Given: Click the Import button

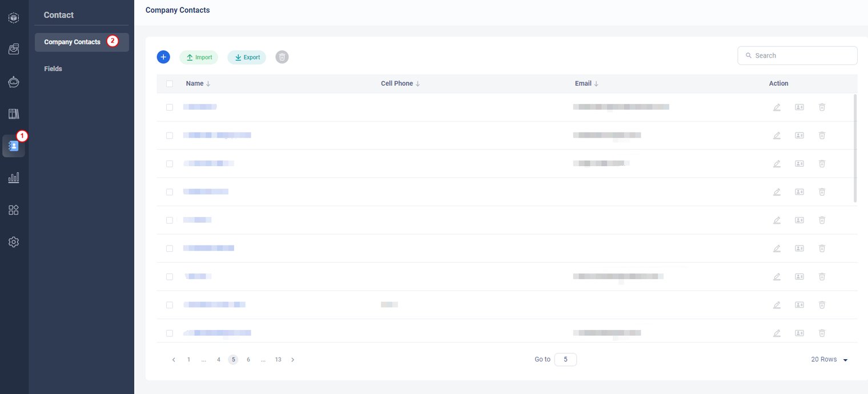Looking at the screenshot, I should (199, 58).
